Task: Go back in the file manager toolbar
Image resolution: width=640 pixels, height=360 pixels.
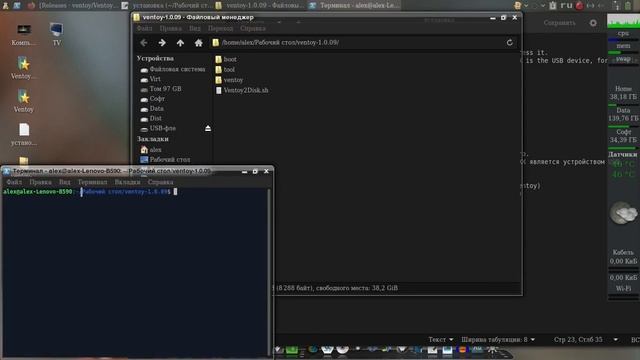Action: point(144,42)
